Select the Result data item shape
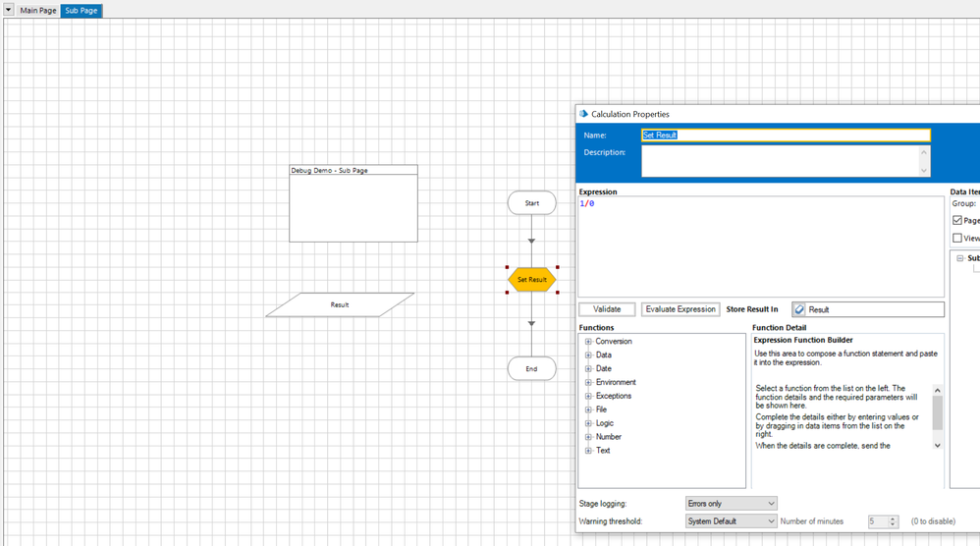This screenshot has width=980, height=546. click(340, 304)
